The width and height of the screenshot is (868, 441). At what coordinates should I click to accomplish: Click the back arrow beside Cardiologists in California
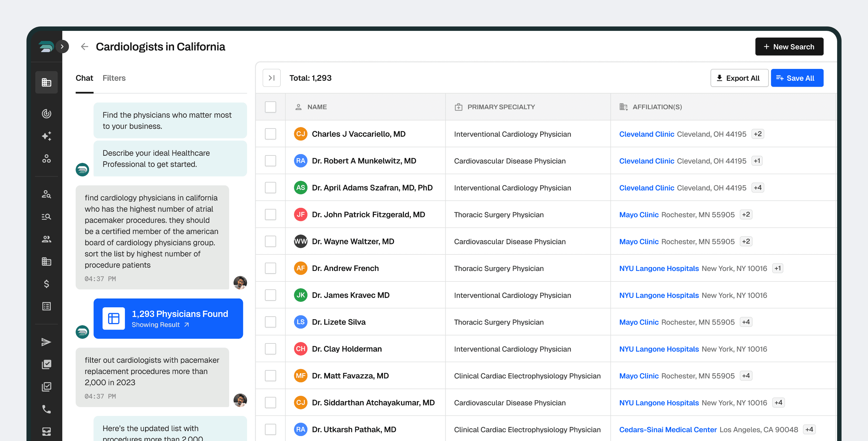click(x=84, y=47)
